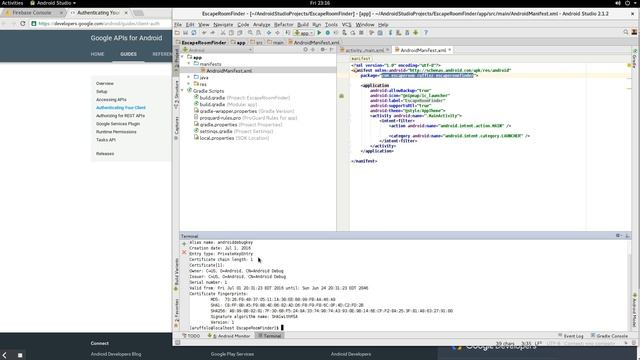Screen dimensions: 640x360
Task: Collapse the Gradle Scripts node
Action: point(182,91)
